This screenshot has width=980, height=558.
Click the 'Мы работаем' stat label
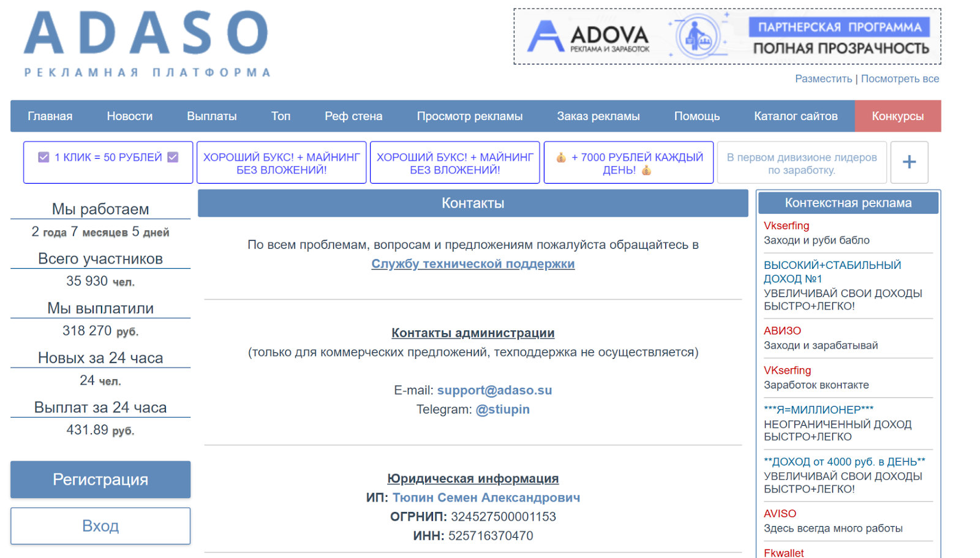coord(100,209)
